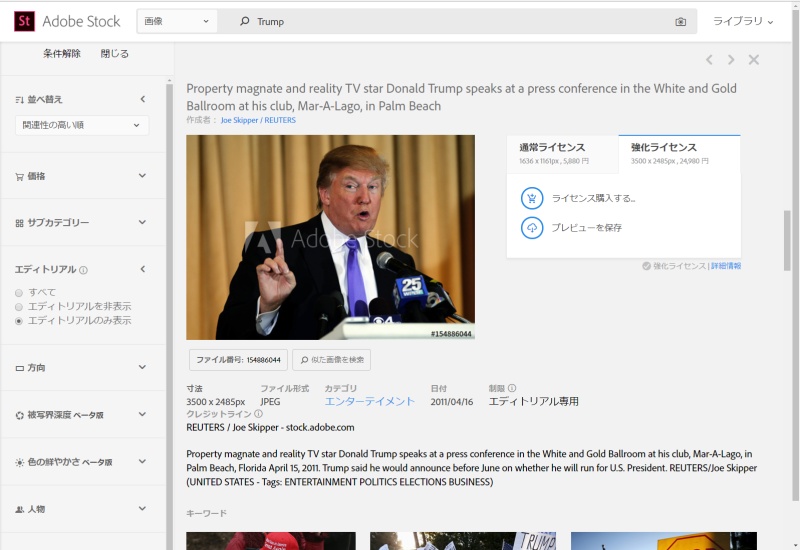The height and width of the screenshot is (550, 800).
Task: Select エディトリアルを非表示 radio option
Action: tap(19, 307)
